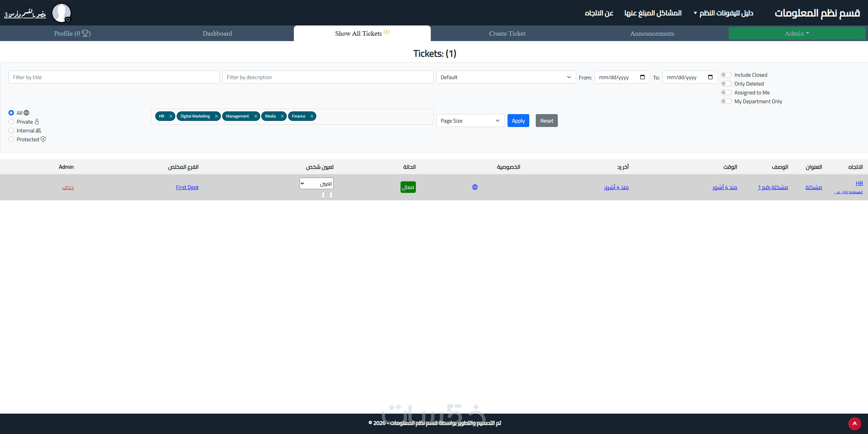Open the From date calendar picker
Screen dimensions: 868x434
coord(642,77)
